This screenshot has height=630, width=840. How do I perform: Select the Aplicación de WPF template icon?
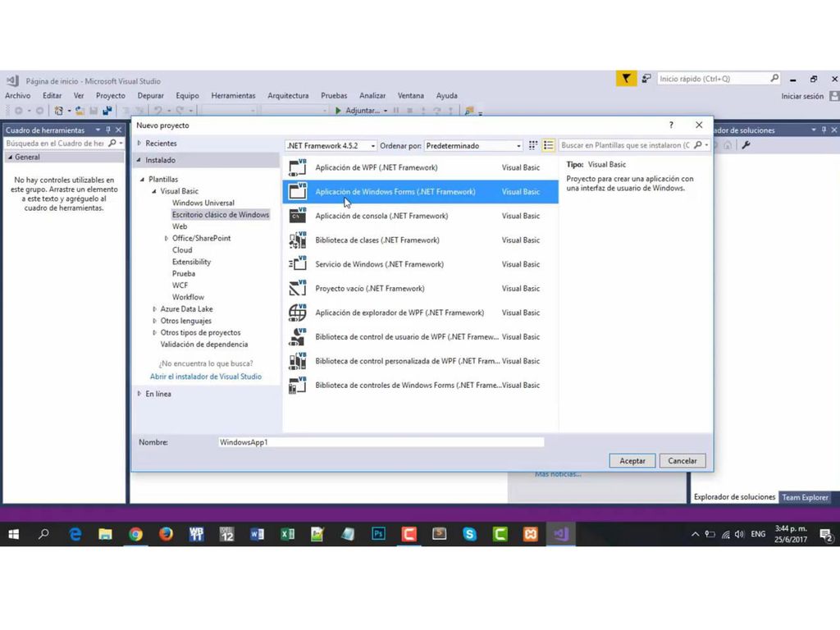pos(297,167)
